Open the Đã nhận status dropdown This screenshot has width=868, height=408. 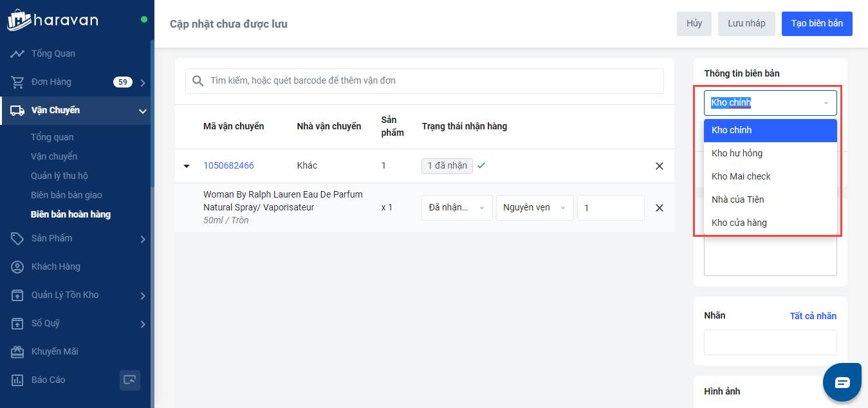456,208
